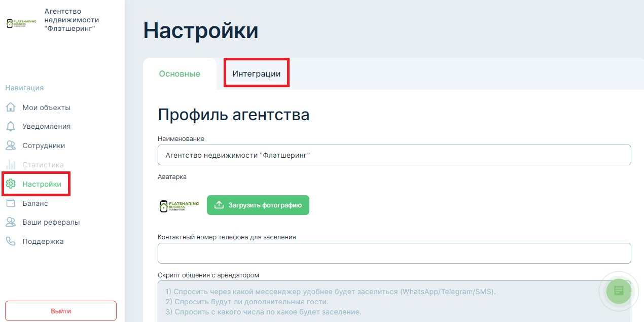Click the Flatsharing logo in the sidebar header
644x322 pixels.
click(21, 23)
